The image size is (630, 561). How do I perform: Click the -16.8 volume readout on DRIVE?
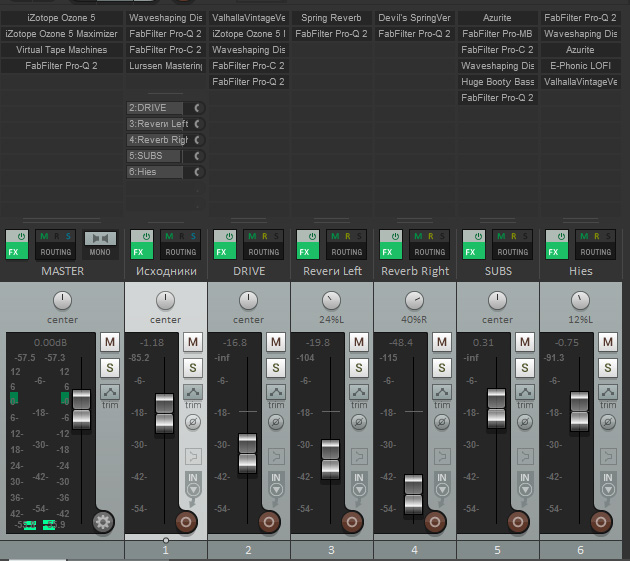pos(235,343)
